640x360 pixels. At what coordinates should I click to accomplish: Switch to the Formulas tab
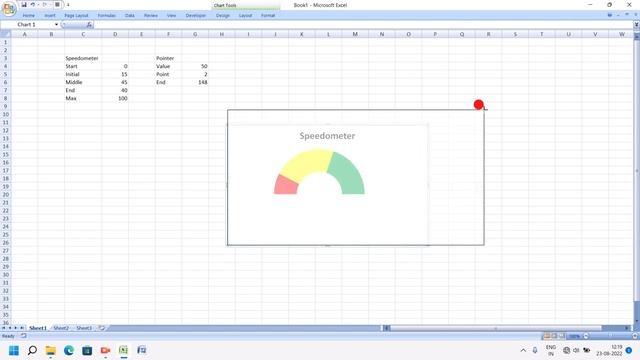pos(107,16)
